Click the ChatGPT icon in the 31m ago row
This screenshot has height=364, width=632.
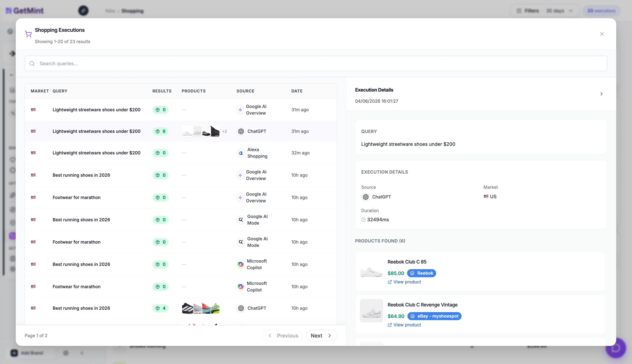tap(241, 131)
